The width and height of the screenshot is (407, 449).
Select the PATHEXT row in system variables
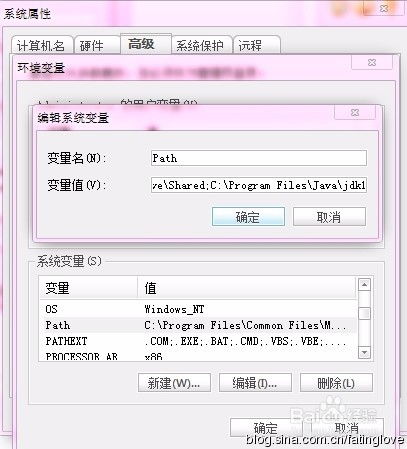pos(198,341)
